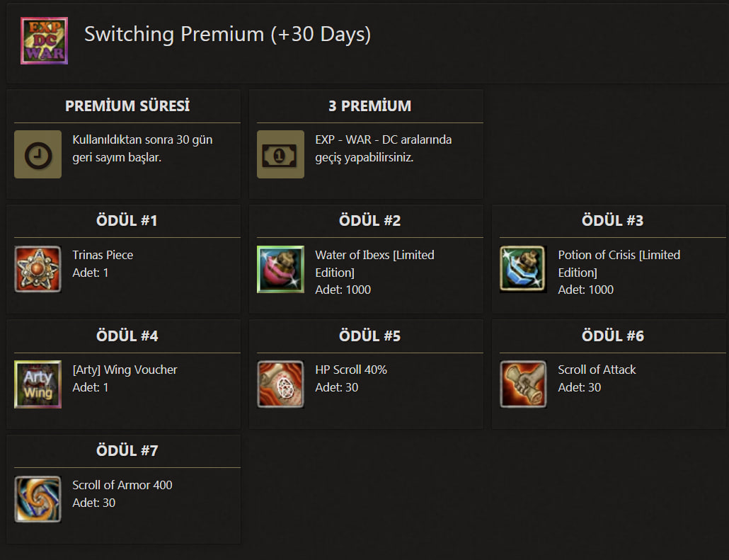Click the Scroll of Attack icon

(x=523, y=384)
